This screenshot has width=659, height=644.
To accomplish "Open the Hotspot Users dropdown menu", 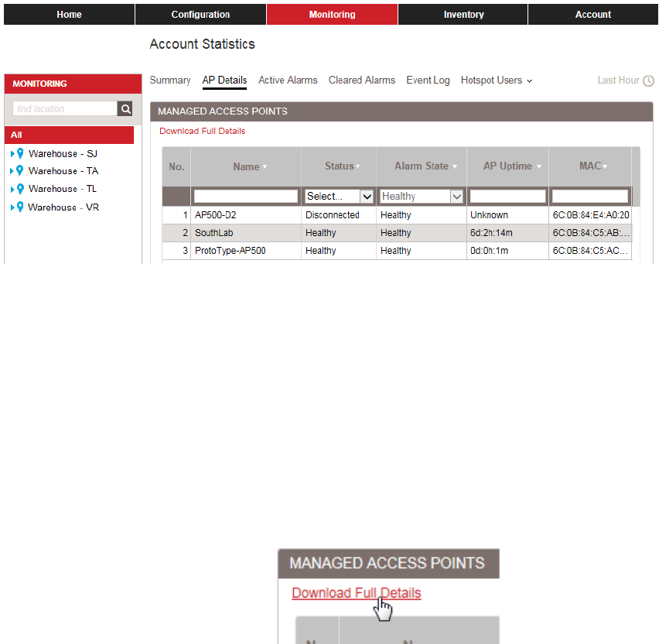I will [x=497, y=80].
